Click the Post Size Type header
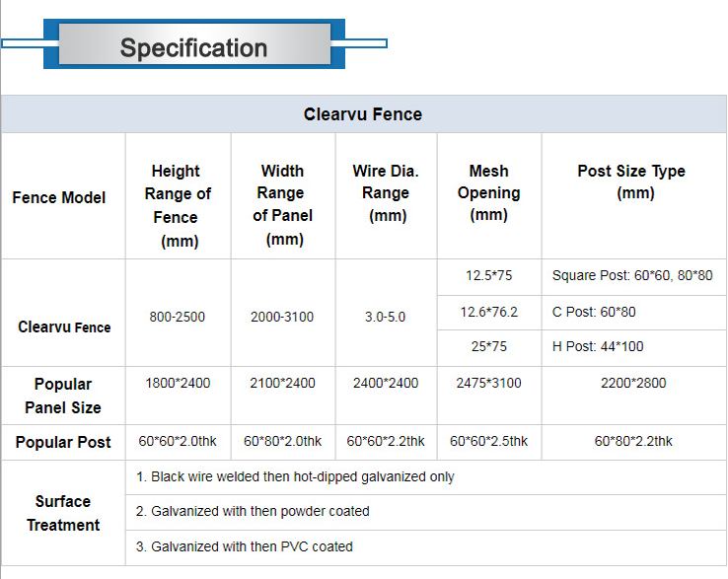This screenshot has height=579, width=728. click(x=631, y=181)
